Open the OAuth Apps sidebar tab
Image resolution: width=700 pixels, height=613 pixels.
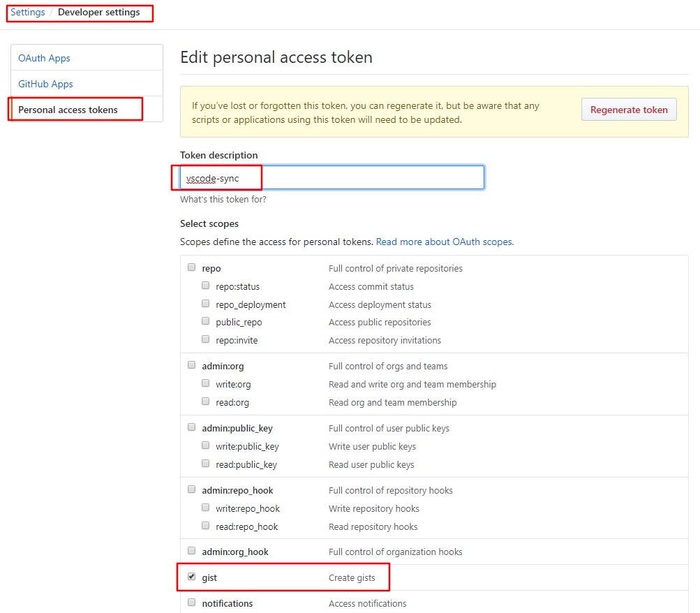coord(44,58)
